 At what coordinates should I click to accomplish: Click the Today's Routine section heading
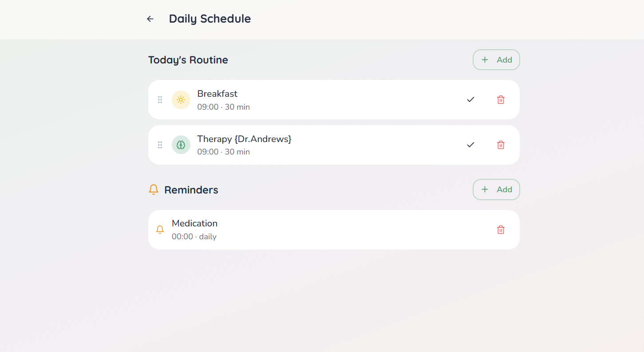pos(188,60)
